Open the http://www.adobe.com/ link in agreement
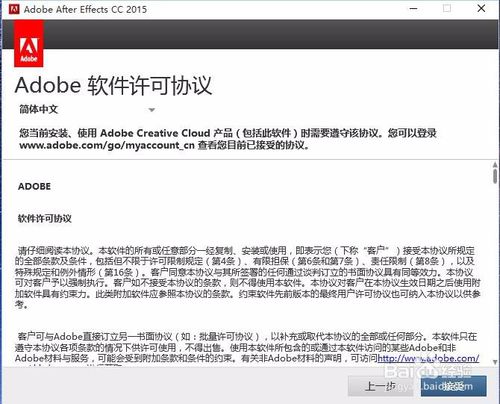Viewport: 500px width, 404px height. [x=428, y=358]
